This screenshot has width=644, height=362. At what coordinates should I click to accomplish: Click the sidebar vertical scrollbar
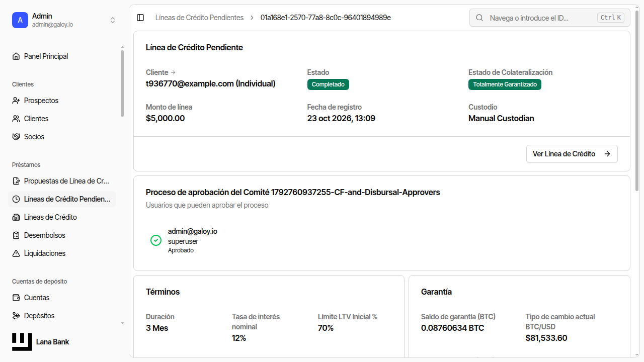click(x=122, y=83)
